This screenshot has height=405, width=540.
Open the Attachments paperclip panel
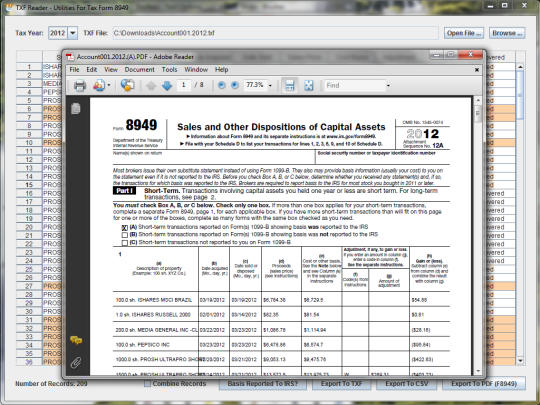[x=76, y=363]
